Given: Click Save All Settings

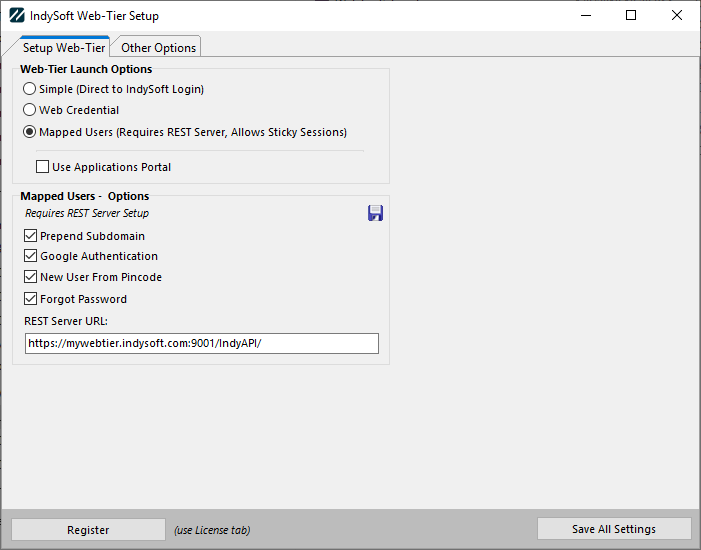Looking at the screenshot, I should 614,529.
